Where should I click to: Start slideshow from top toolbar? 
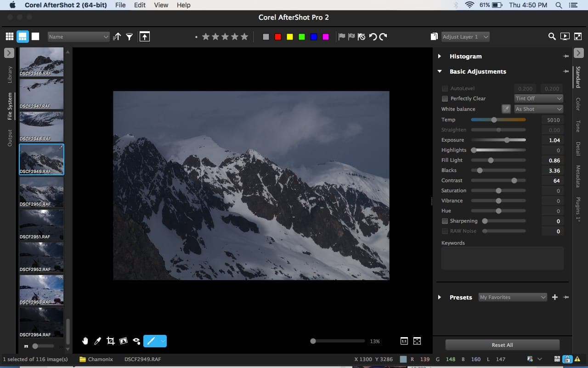[565, 37]
